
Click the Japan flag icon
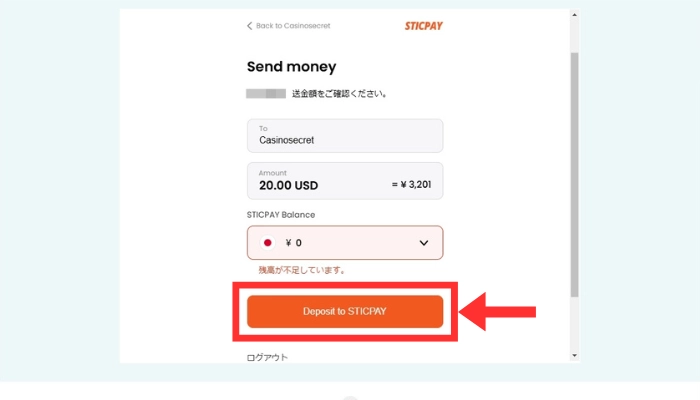coord(268,243)
